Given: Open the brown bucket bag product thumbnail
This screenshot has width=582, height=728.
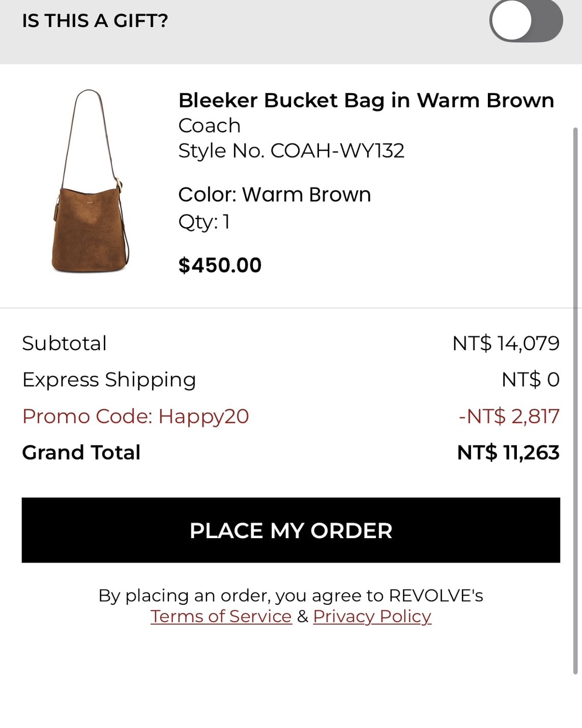Looking at the screenshot, I should 91,181.
